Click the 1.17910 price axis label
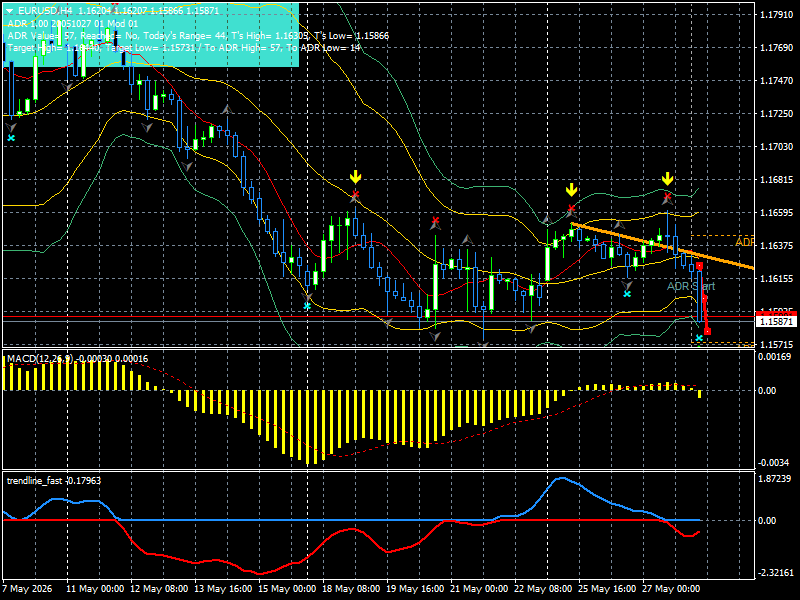 (776, 15)
